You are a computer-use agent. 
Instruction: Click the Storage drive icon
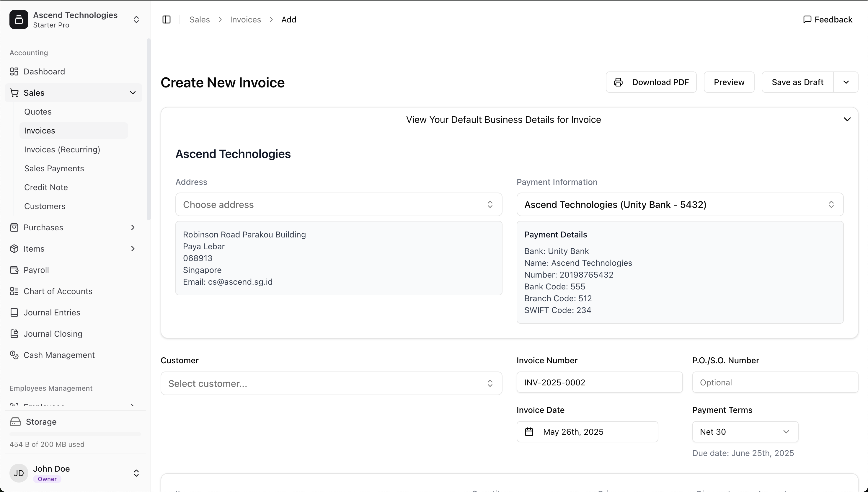[15, 422]
